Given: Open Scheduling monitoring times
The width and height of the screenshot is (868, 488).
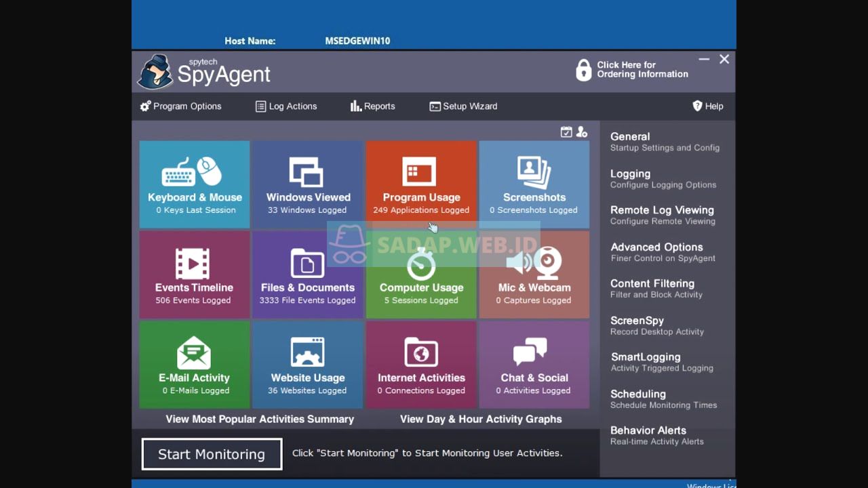Looking at the screenshot, I should 663,399.
